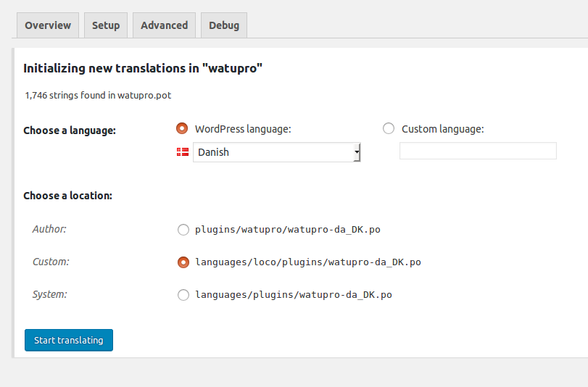Pick the System location radio button
This screenshot has width=588, height=387.
tap(183, 295)
